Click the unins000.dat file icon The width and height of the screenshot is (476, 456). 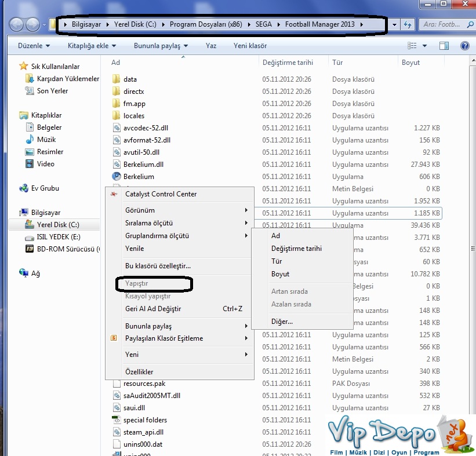click(x=117, y=444)
